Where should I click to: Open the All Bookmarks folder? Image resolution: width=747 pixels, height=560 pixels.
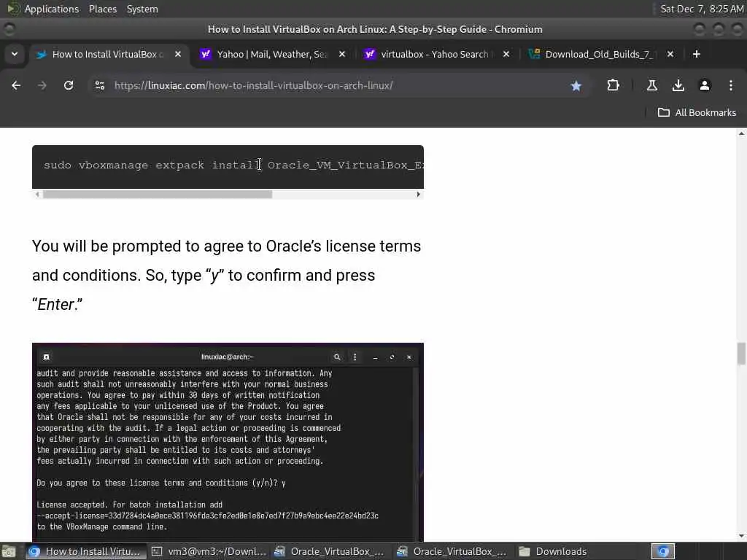point(697,113)
